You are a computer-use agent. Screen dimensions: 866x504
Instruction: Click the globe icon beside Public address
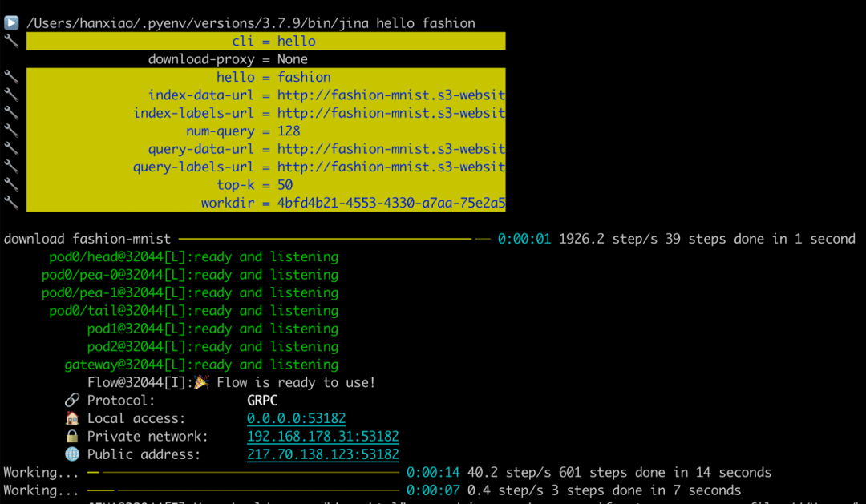click(72, 454)
